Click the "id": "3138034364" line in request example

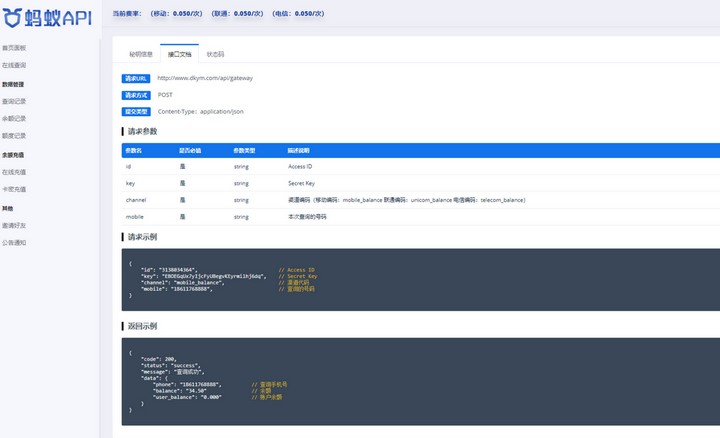tap(169, 270)
